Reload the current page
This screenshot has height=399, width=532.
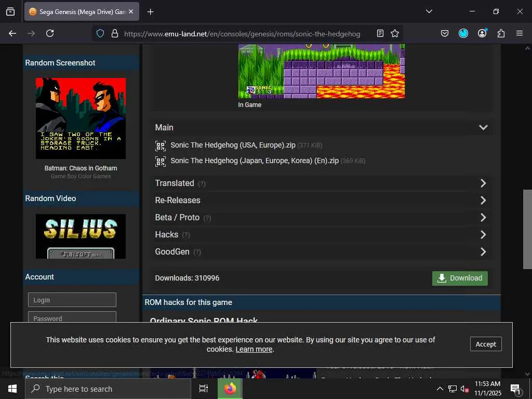tap(50, 33)
